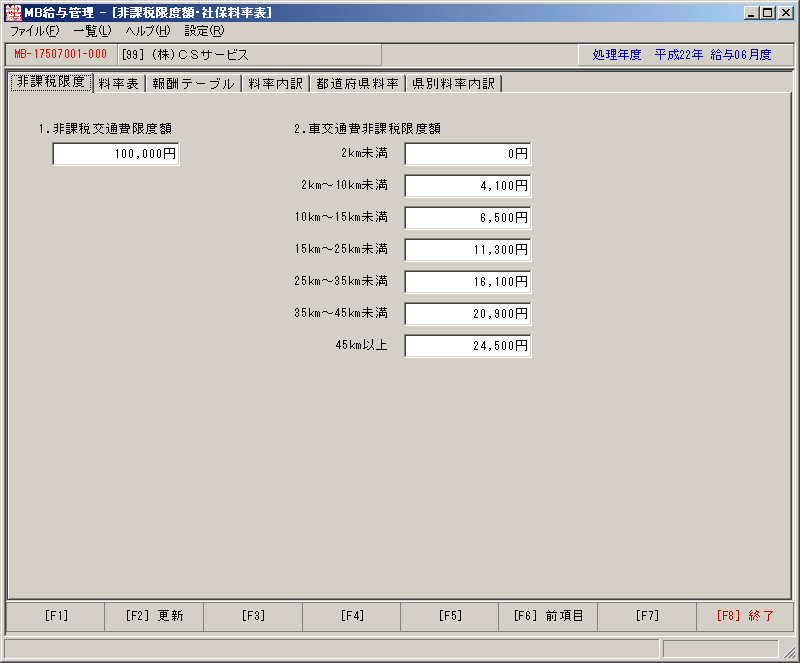Switch to the 報酬テーブル tab
The height and width of the screenshot is (663, 800).
pos(193,84)
